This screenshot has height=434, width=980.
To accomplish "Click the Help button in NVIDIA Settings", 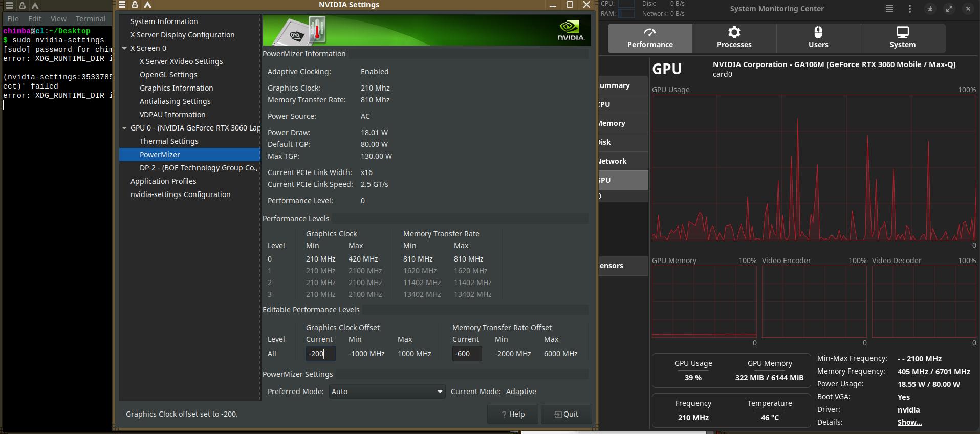I will point(513,414).
